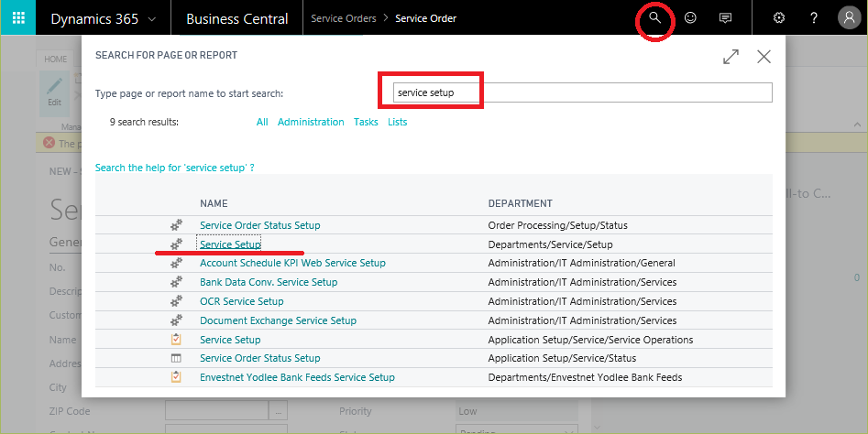The width and height of the screenshot is (868, 434).
Task: Expand the search dialog with arrows icon
Action: pyautogui.click(x=731, y=57)
